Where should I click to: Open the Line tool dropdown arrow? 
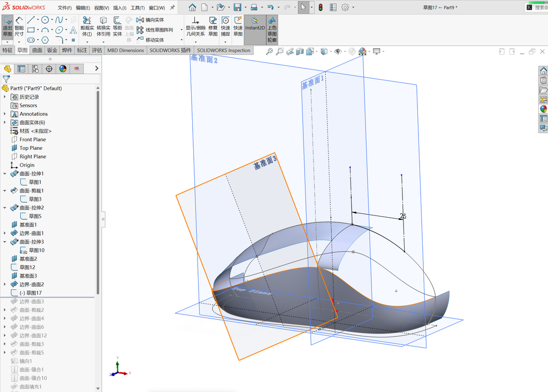38,20
